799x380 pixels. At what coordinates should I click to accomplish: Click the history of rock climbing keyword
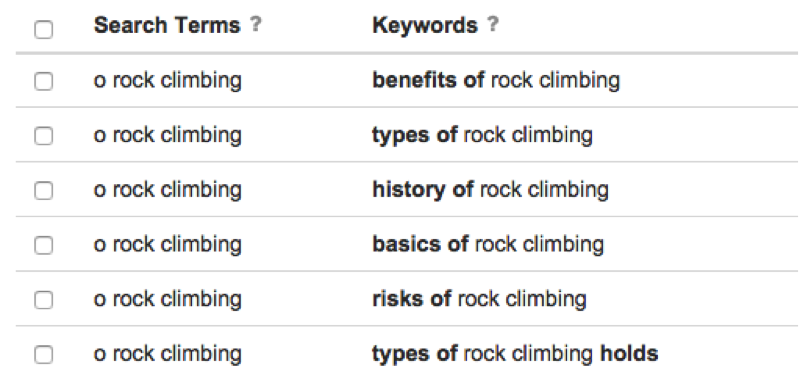(x=491, y=190)
